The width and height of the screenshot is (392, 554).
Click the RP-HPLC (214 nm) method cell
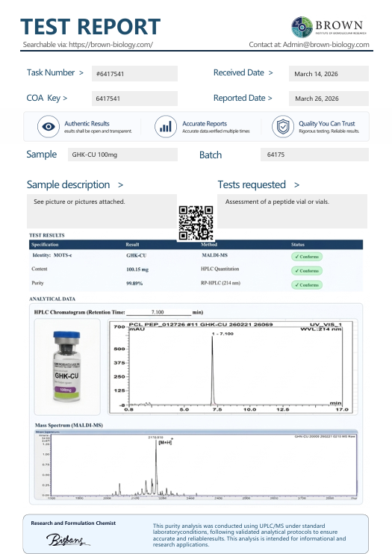(x=220, y=283)
